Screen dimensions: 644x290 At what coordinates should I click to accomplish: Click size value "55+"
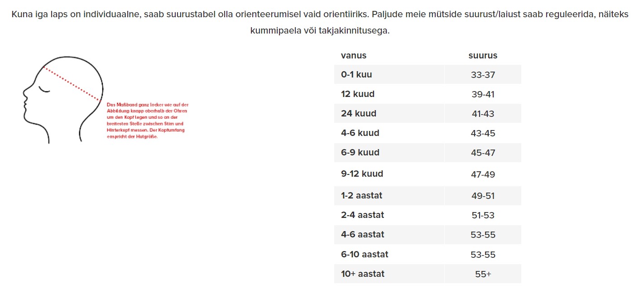click(483, 274)
